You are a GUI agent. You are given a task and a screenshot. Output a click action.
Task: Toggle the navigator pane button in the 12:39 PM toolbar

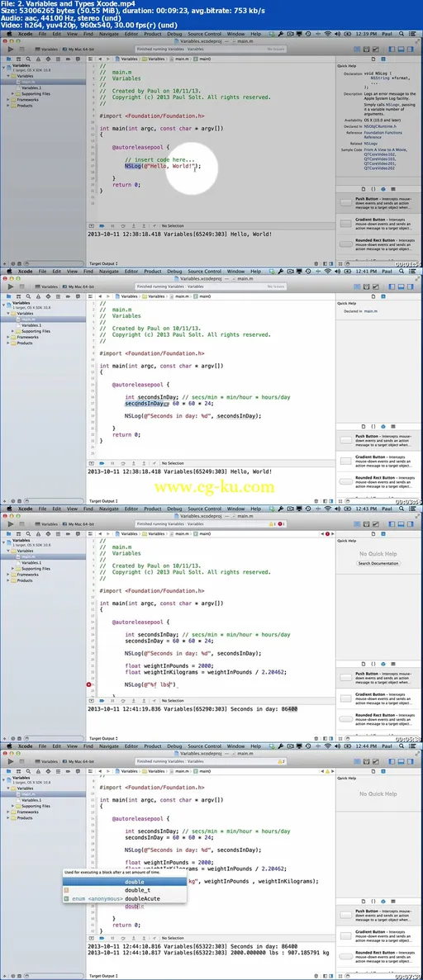point(392,50)
